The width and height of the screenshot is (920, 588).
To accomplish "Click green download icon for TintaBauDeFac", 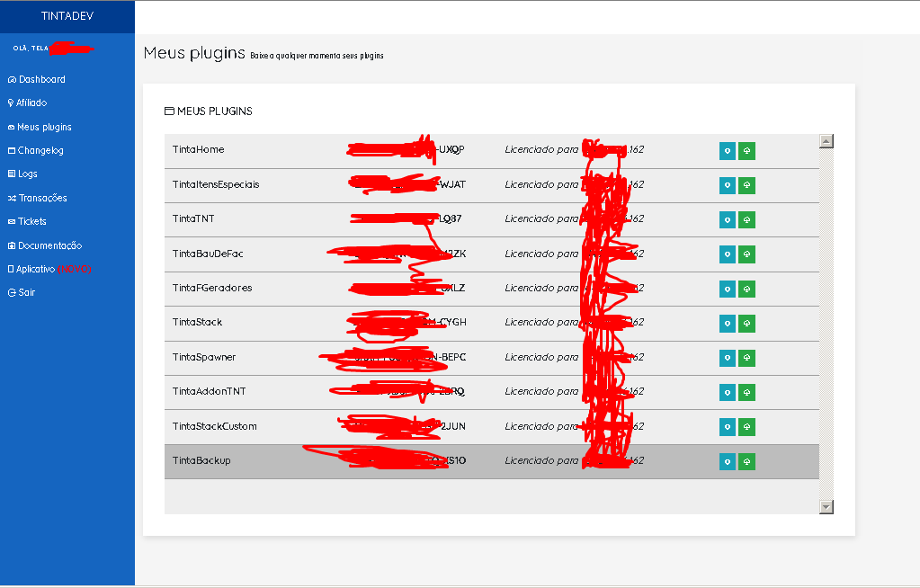I will (x=746, y=254).
